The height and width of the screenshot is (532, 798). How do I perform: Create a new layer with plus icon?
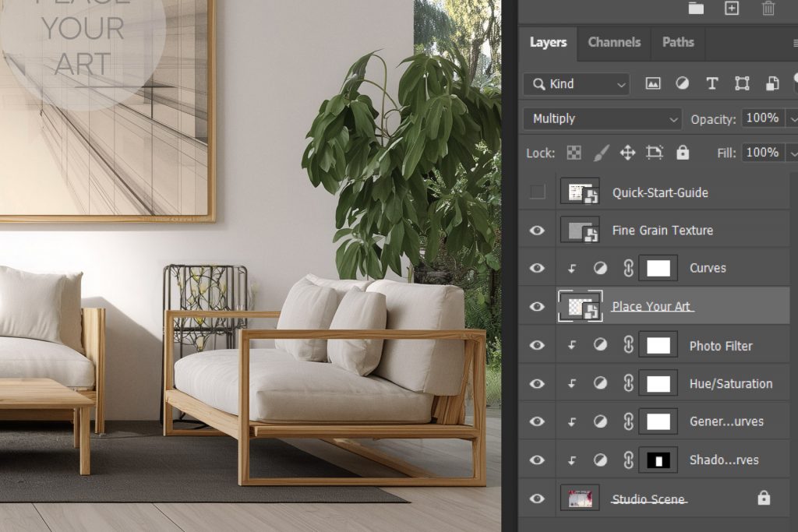[x=732, y=8]
